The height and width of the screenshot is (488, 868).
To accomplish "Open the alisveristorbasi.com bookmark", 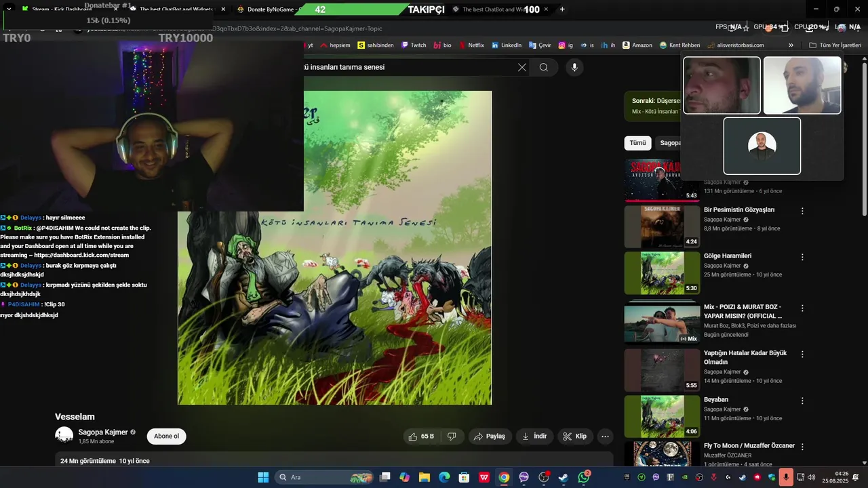I will coord(735,45).
